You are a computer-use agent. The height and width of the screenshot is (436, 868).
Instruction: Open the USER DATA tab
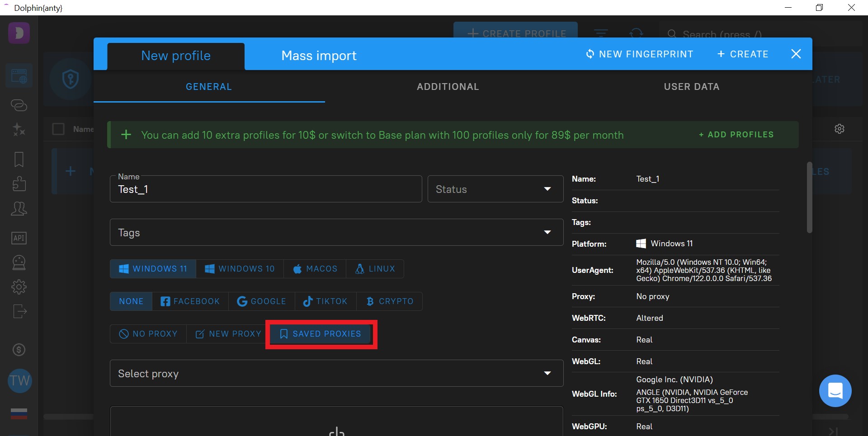(692, 87)
